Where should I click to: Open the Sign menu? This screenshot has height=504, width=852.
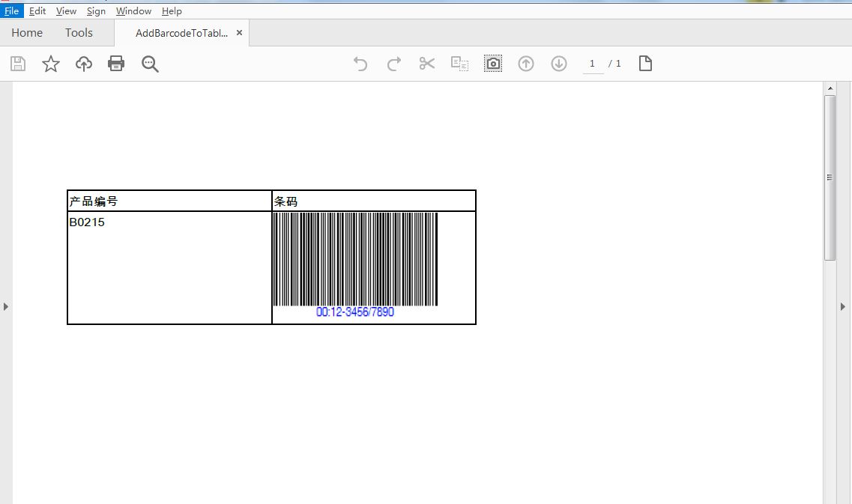click(x=96, y=11)
